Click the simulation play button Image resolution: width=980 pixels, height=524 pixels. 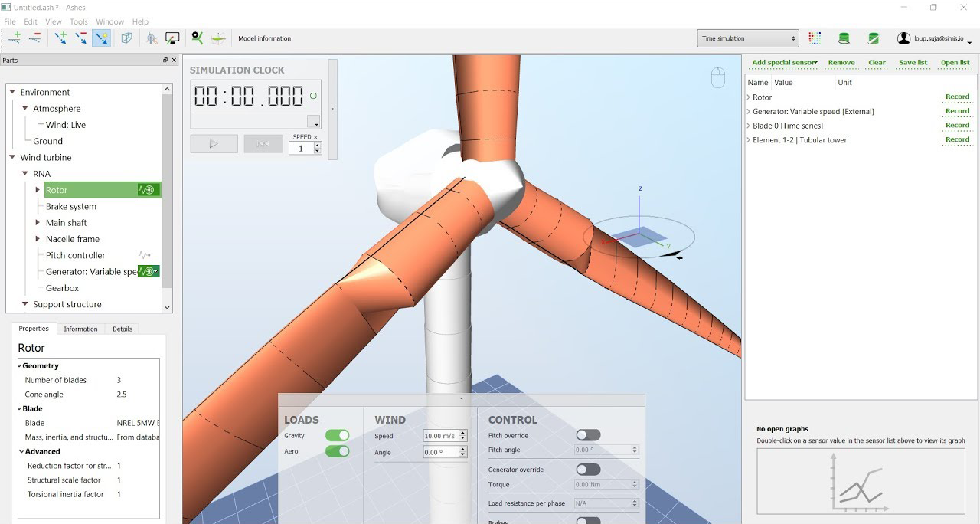214,144
